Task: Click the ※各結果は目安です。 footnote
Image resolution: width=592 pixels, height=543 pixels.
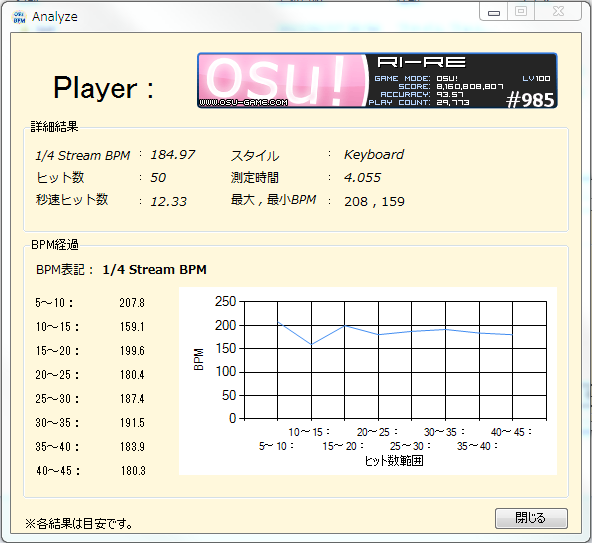Action: [79, 523]
